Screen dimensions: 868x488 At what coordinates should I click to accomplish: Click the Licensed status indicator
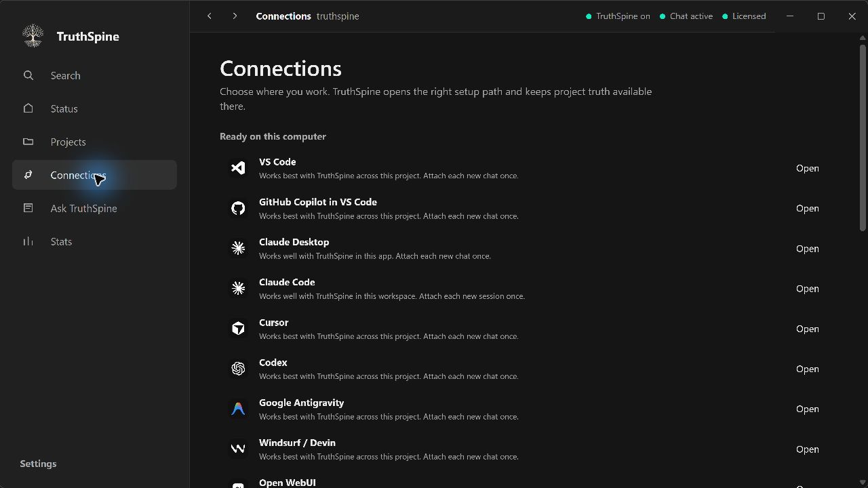[x=744, y=16]
